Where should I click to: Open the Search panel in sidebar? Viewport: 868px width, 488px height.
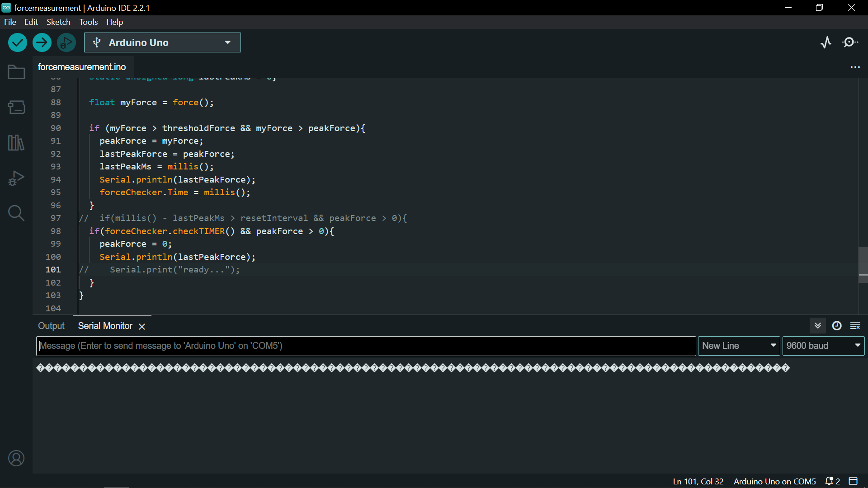pyautogui.click(x=16, y=213)
